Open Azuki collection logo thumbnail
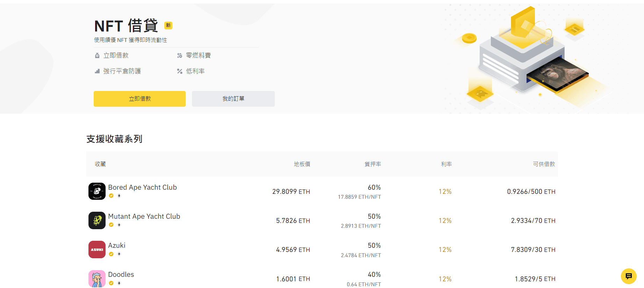This screenshot has height=288, width=644. (97, 250)
